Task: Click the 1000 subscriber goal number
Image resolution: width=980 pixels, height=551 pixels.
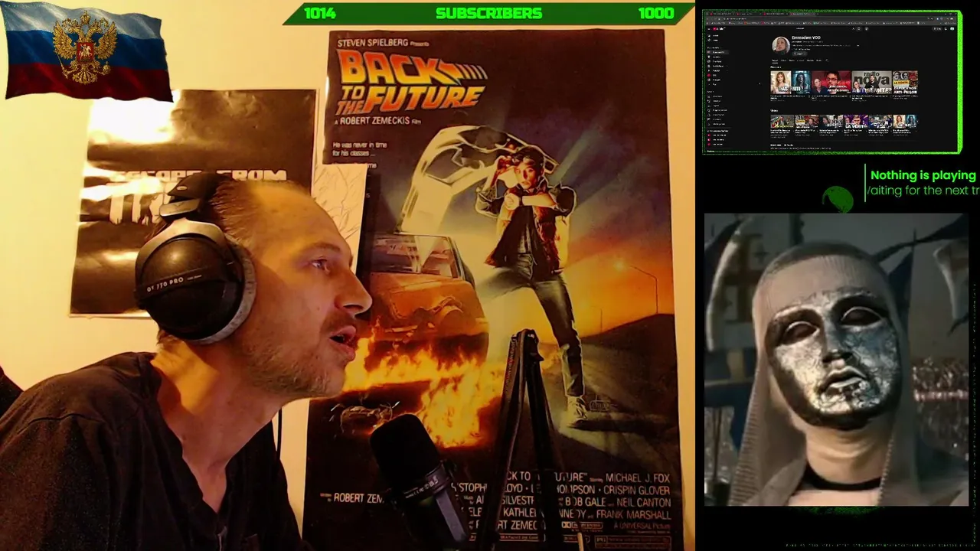Action: [x=655, y=13]
